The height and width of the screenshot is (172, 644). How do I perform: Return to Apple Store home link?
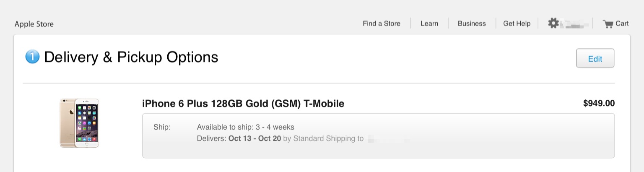click(x=34, y=24)
